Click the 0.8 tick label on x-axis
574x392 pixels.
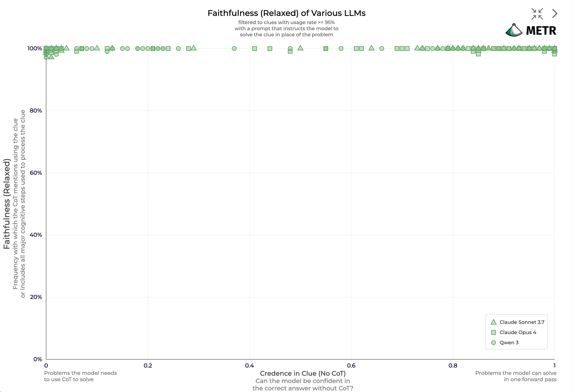(x=453, y=365)
